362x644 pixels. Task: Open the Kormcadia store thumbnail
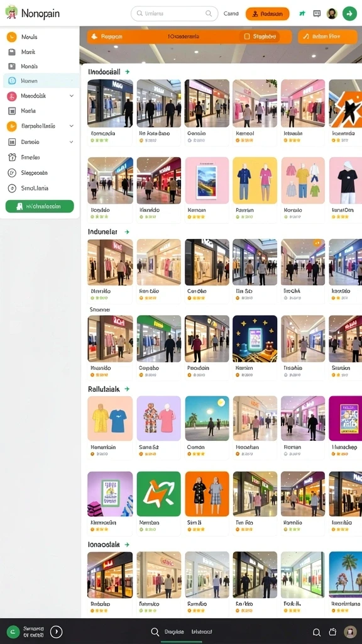pos(110,103)
